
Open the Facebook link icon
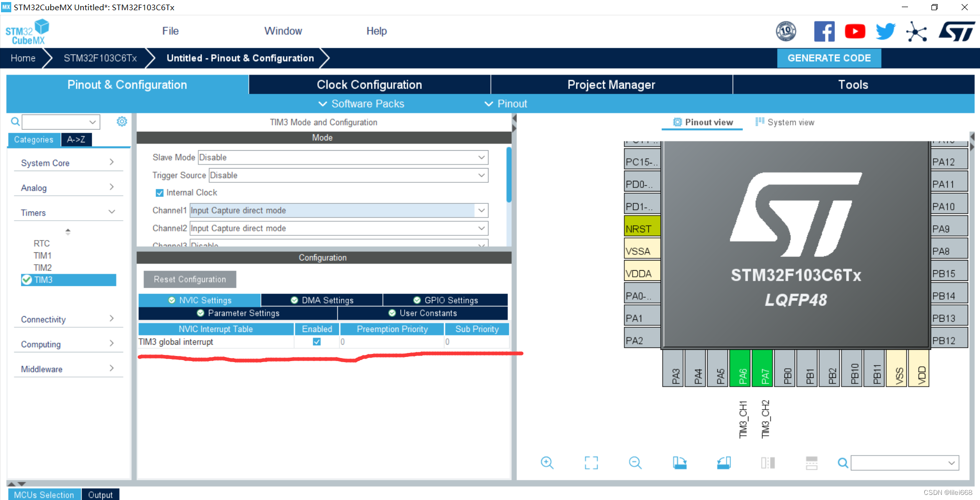pyautogui.click(x=824, y=32)
